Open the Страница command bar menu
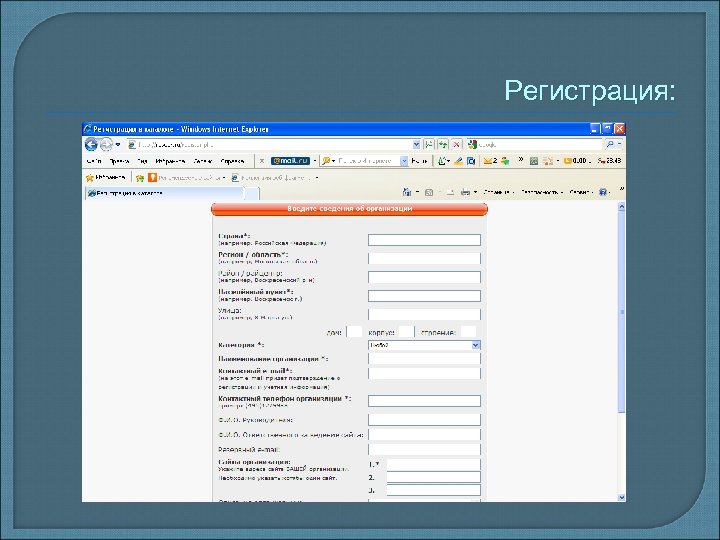The image size is (720, 540). 498,192
